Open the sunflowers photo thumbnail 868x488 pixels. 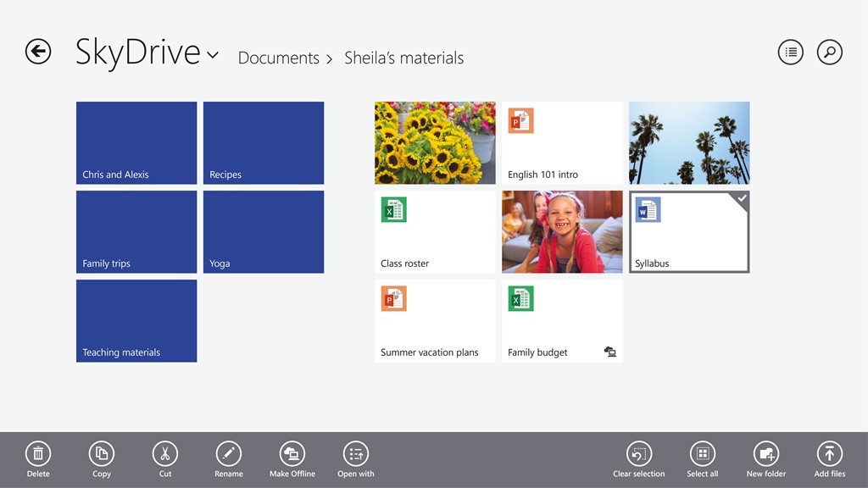coord(435,142)
